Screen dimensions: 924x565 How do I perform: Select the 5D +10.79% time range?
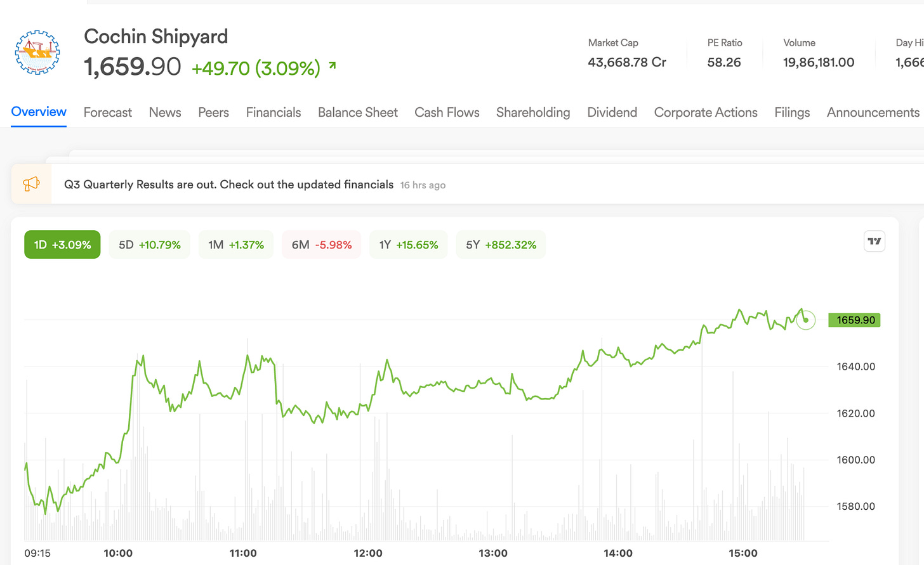(150, 245)
